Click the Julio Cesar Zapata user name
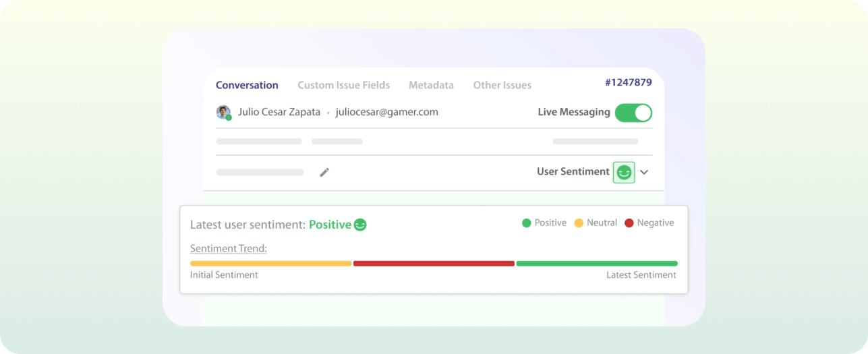This screenshot has height=354, width=868. [279, 112]
